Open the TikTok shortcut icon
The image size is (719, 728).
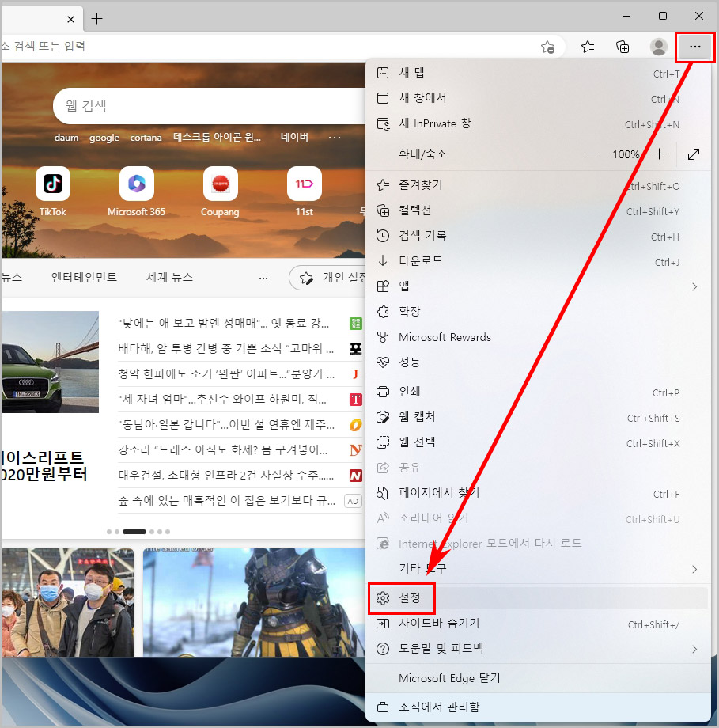point(52,184)
